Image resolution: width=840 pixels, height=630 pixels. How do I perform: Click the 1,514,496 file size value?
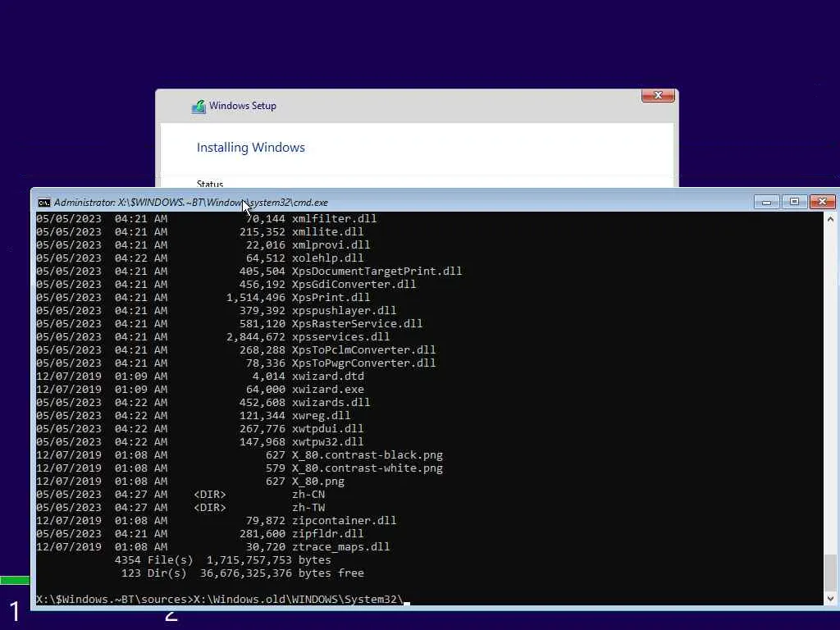(256, 297)
